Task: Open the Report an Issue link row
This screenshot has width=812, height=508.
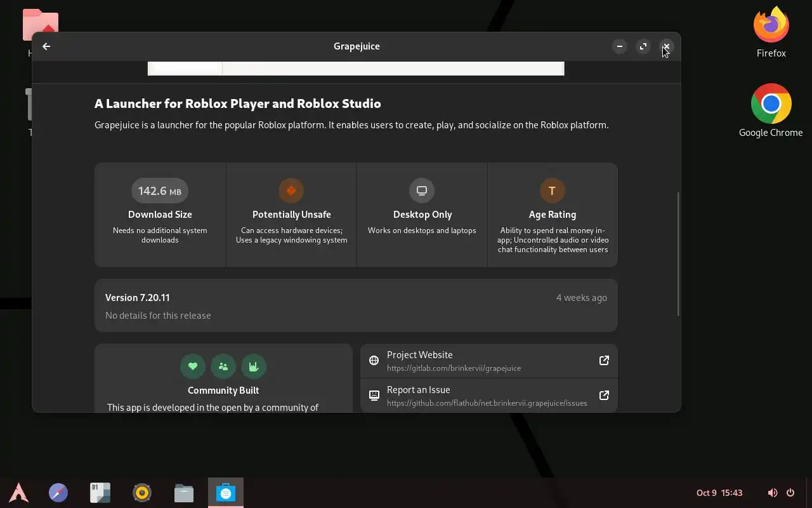Action: (x=488, y=395)
